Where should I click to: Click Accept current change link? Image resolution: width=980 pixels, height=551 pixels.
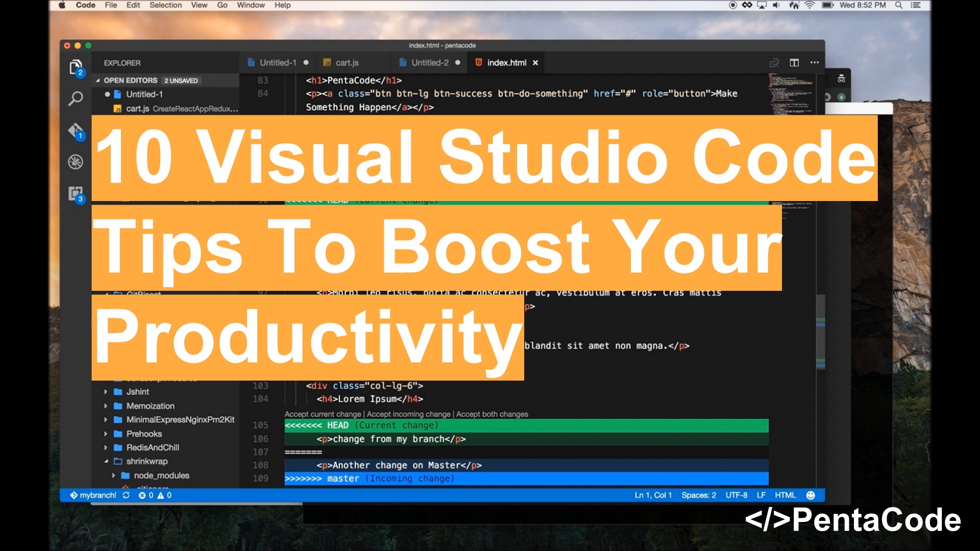pyautogui.click(x=323, y=414)
